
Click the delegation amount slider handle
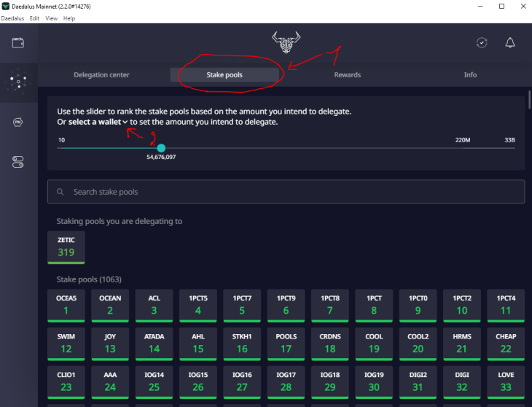pyautogui.click(x=161, y=148)
